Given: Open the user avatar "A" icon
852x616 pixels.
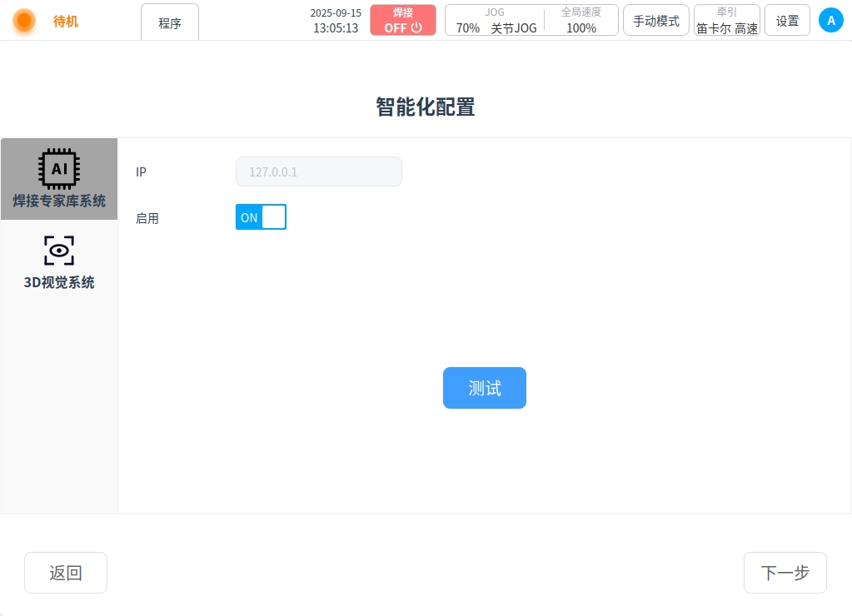Looking at the screenshot, I should click(830, 21).
